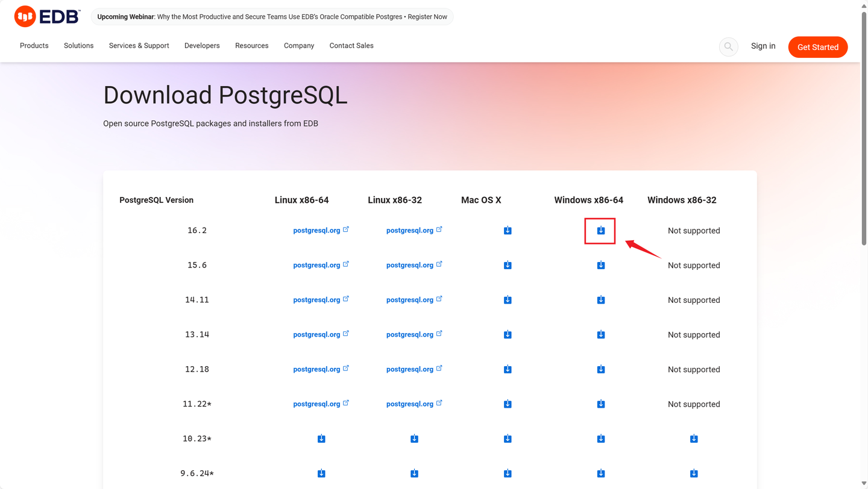Screen dimensions: 868x489
Task: Download PostgreSQL 15.6 for Mac OS X
Action: pyautogui.click(x=508, y=265)
